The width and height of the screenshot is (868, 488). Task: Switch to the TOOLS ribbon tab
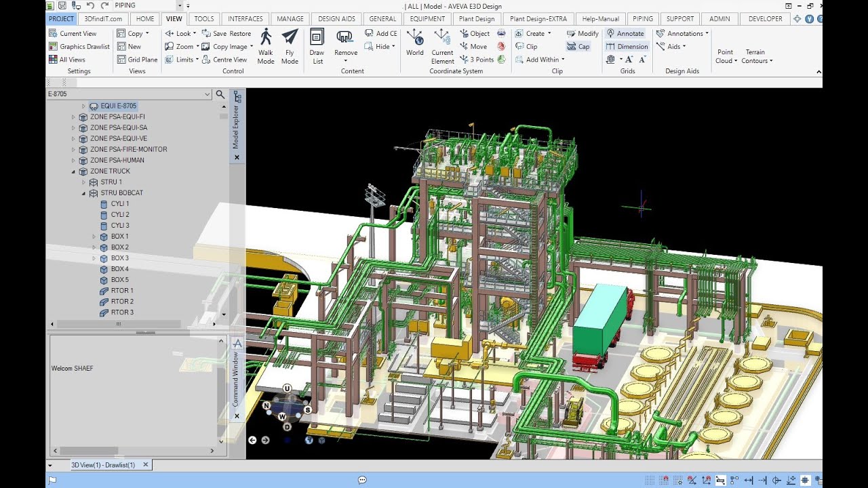pos(203,19)
